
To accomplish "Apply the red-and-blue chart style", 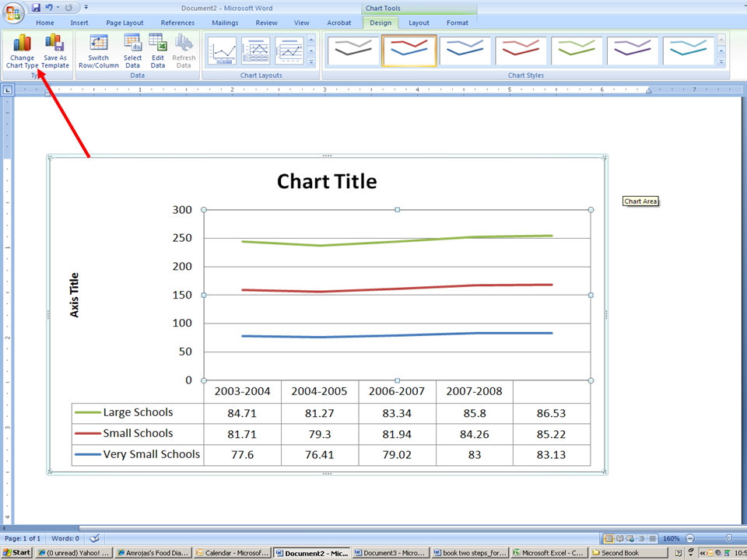I will [x=409, y=50].
